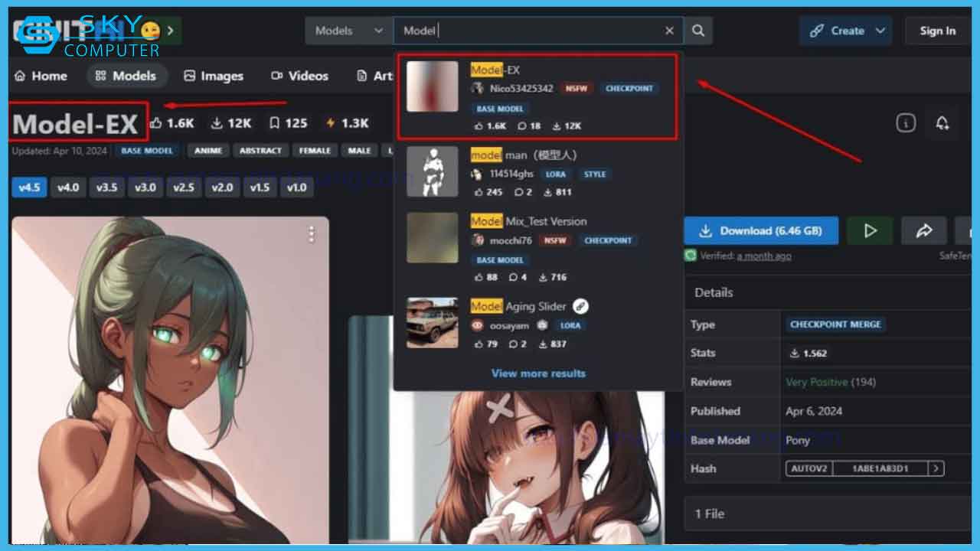Switch to version v2.5
The image size is (980, 551).
184,187
